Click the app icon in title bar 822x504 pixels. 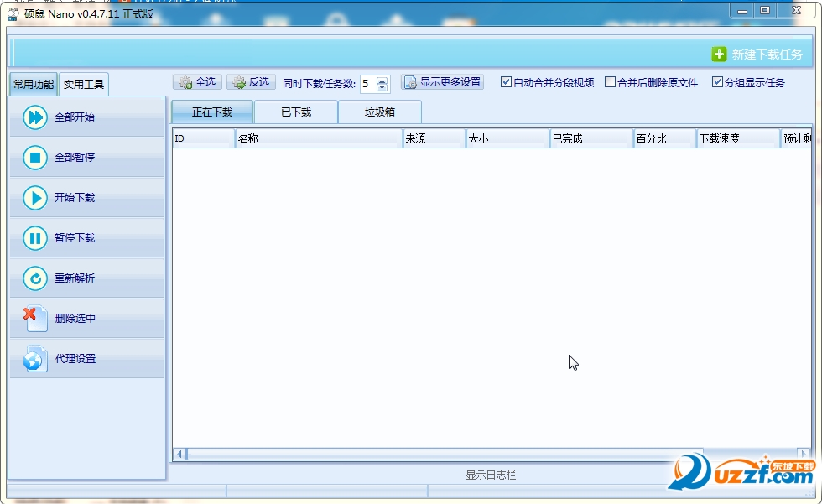pos(13,14)
